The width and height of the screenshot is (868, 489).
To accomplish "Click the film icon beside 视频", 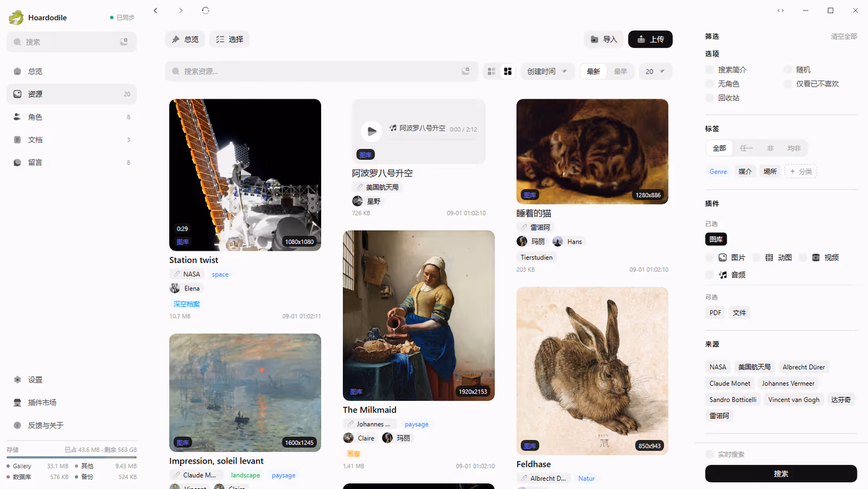I will tap(816, 258).
